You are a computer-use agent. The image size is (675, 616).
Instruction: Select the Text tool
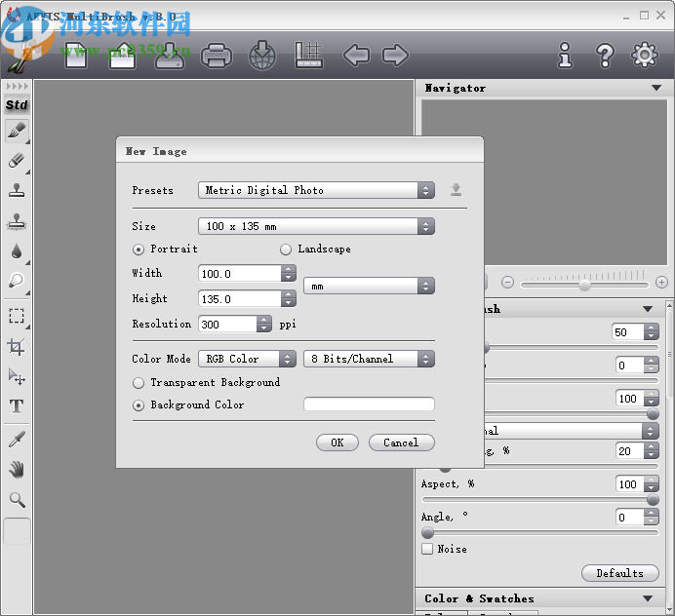pos(17,406)
